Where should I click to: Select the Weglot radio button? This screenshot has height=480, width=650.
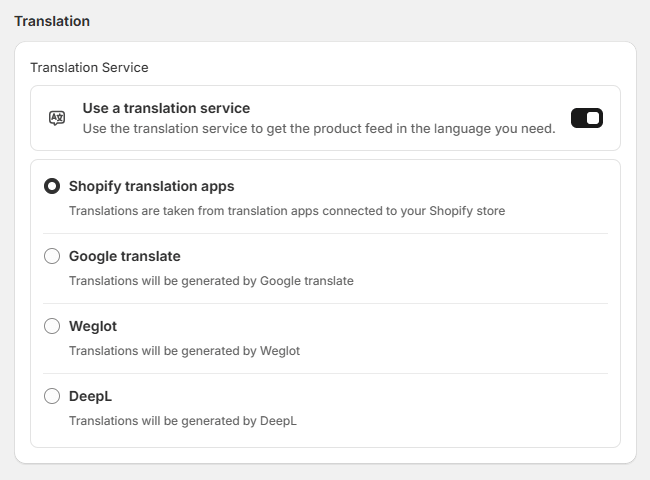(x=52, y=326)
